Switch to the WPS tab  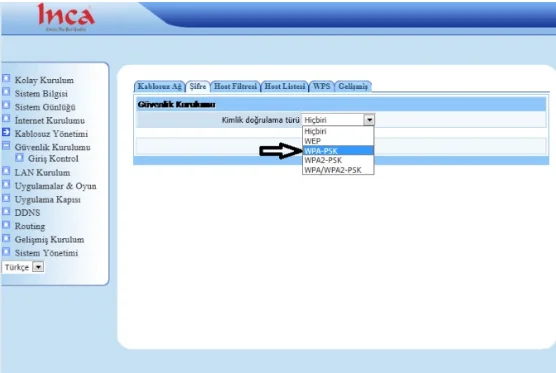pyautogui.click(x=321, y=86)
